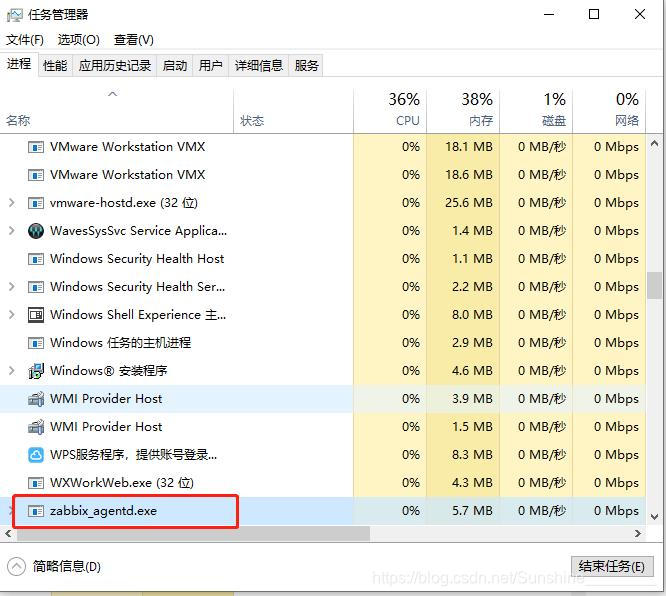The image size is (666, 596).
Task: Click the horizontal scrollbar left arrow
Action: (8, 534)
